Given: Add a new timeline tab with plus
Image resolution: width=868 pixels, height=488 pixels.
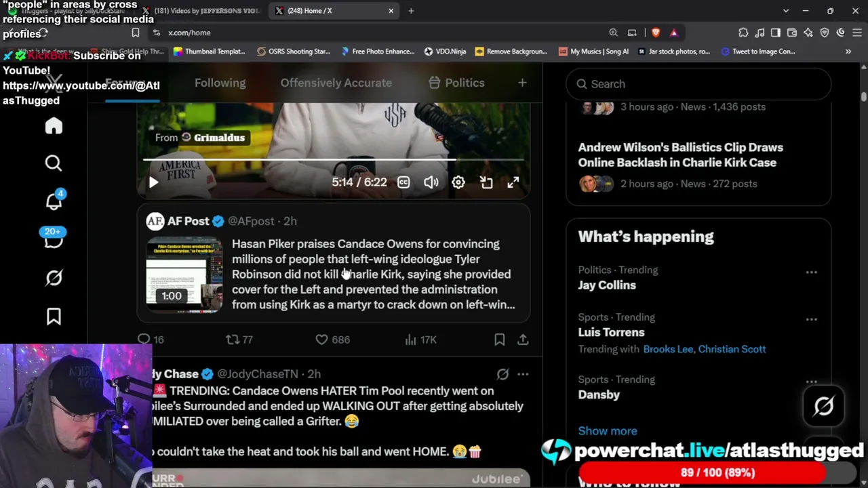Looking at the screenshot, I should pyautogui.click(x=522, y=83).
